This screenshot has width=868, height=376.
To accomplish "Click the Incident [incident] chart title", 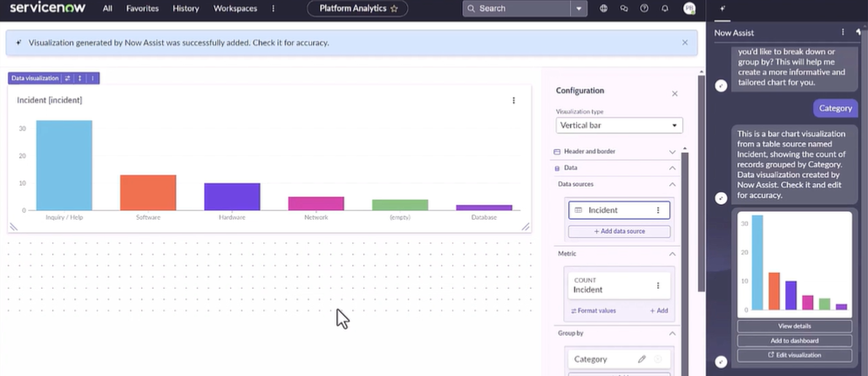I will pos(50,100).
